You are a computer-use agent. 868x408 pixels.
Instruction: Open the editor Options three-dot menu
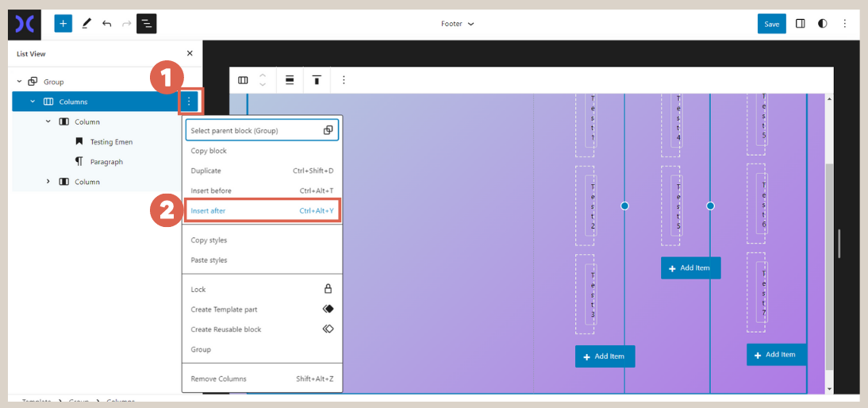[845, 24]
